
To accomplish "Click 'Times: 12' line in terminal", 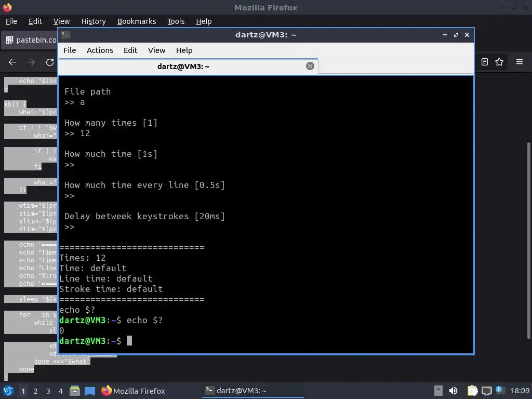I will [83, 258].
